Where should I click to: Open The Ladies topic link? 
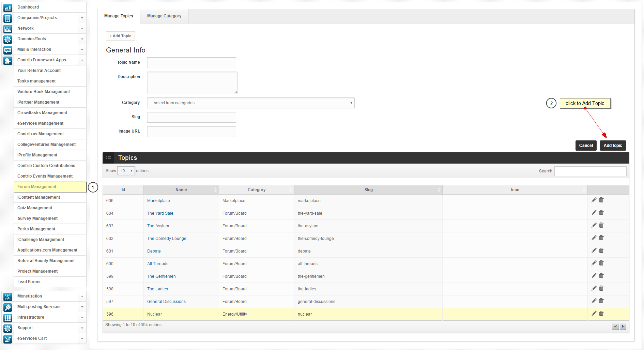[157, 289]
